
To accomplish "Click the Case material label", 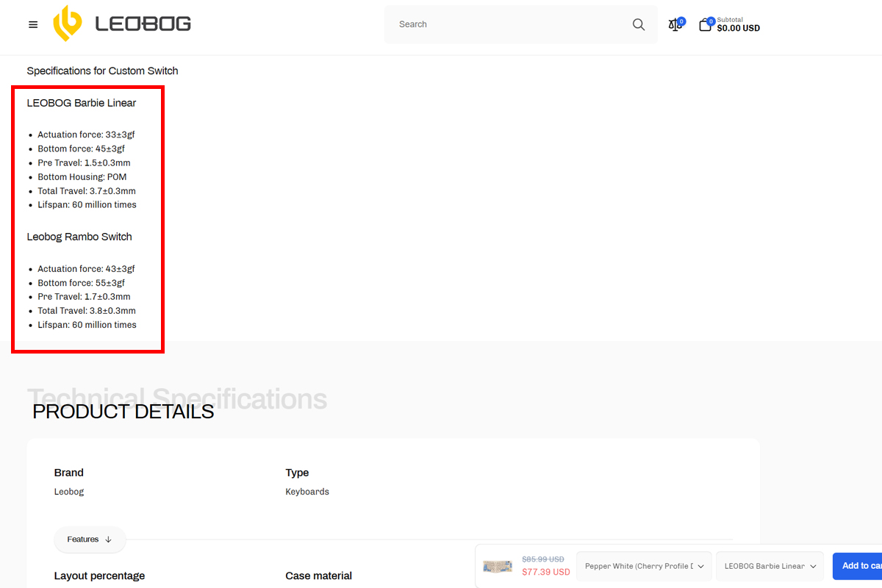I will point(318,576).
